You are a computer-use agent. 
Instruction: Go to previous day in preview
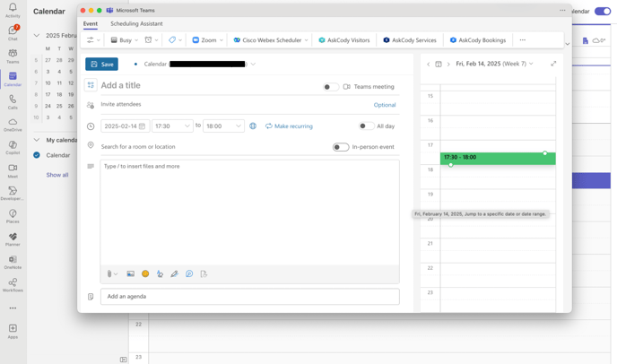coord(429,65)
